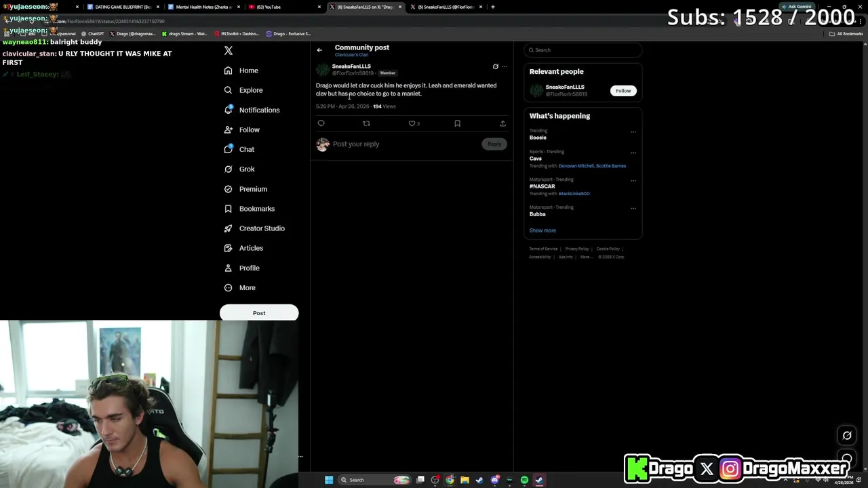
Task: Click the Grok icon on the post
Action: click(x=495, y=66)
